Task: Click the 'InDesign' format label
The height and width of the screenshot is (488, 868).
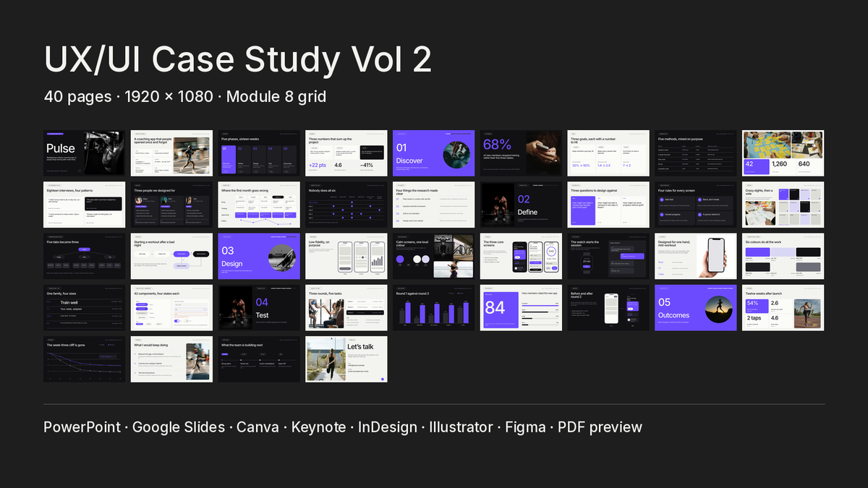Action: pyautogui.click(x=388, y=427)
